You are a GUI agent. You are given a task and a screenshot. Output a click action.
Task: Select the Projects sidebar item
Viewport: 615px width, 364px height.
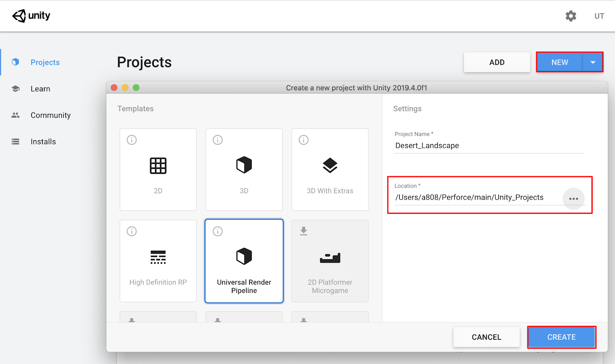point(45,62)
